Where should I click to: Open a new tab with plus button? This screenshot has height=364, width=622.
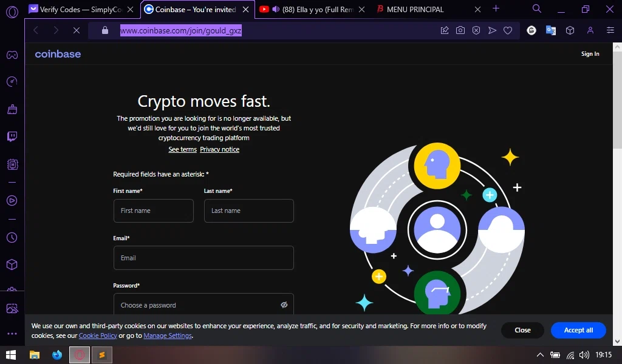(496, 8)
